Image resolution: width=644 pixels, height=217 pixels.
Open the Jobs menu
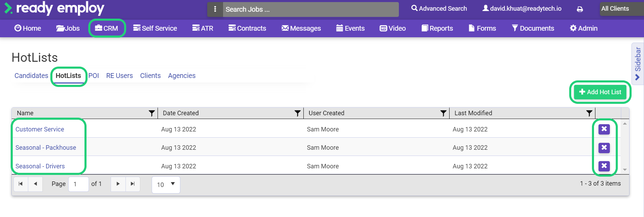click(68, 28)
